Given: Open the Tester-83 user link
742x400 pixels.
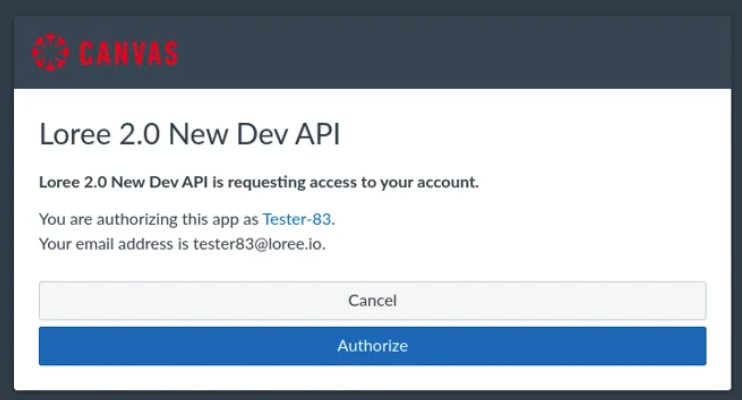Looking at the screenshot, I should (297, 219).
